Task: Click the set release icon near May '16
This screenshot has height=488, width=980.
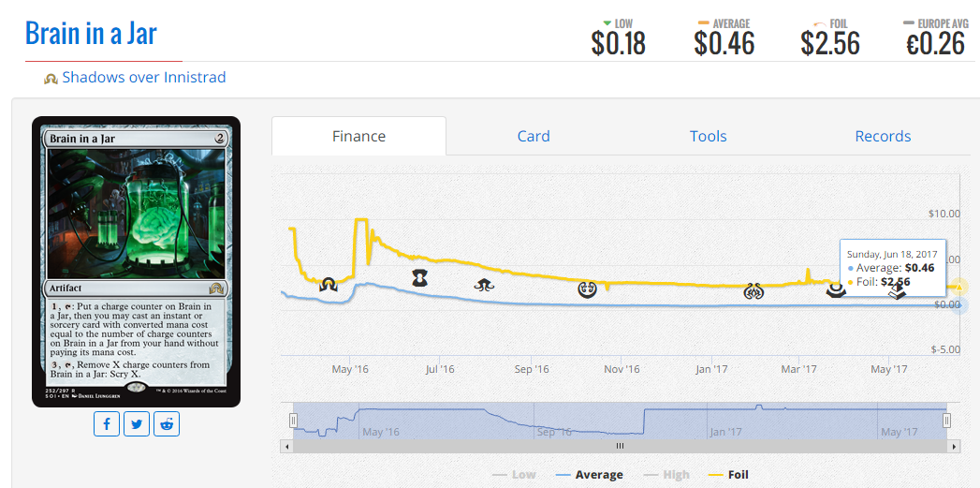Action: pyautogui.click(x=329, y=286)
